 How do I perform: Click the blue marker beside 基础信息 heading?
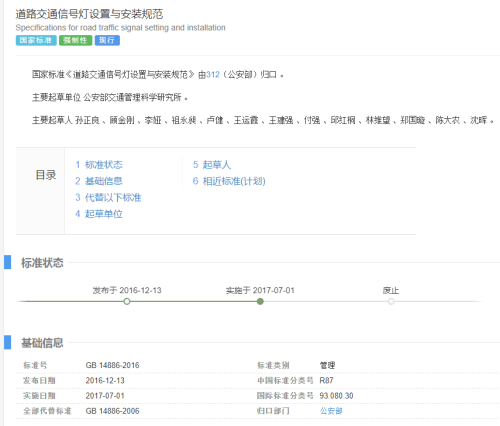click(x=7, y=342)
